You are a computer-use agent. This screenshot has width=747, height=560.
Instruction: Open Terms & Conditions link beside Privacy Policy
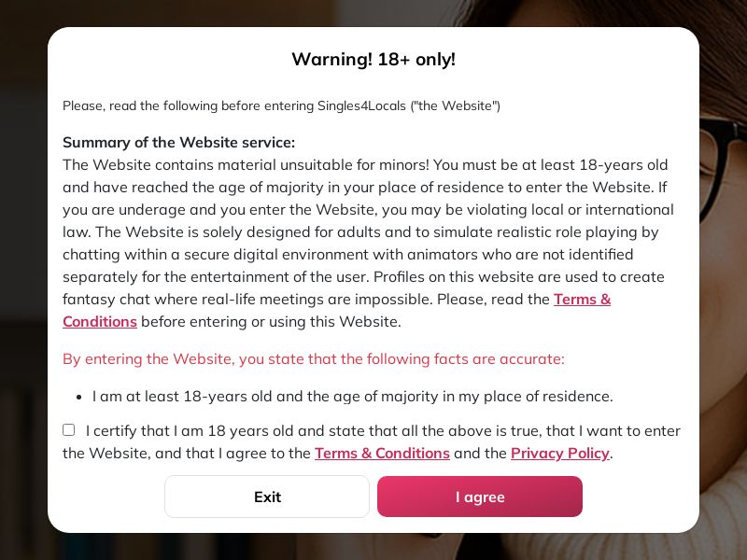(382, 453)
